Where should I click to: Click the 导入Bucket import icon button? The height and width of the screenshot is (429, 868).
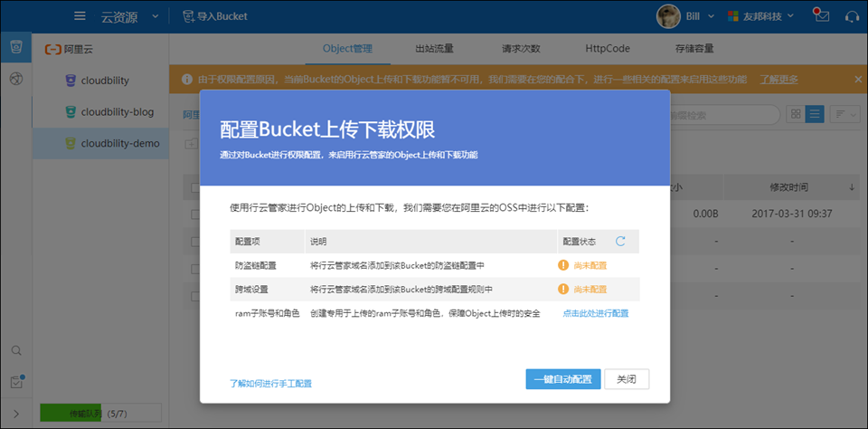[188, 16]
